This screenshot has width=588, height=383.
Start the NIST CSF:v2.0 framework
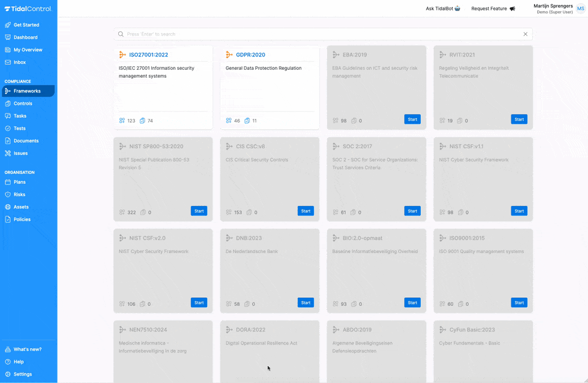(x=198, y=302)
